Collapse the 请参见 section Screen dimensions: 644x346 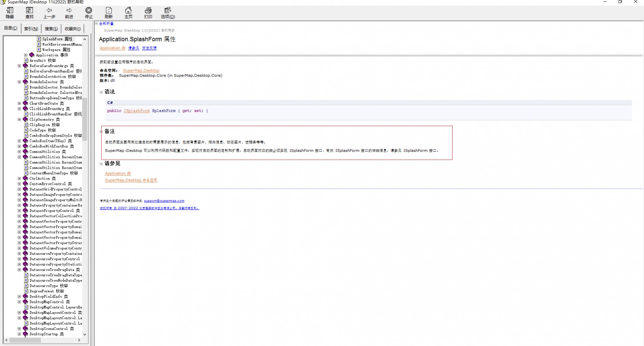101,164
